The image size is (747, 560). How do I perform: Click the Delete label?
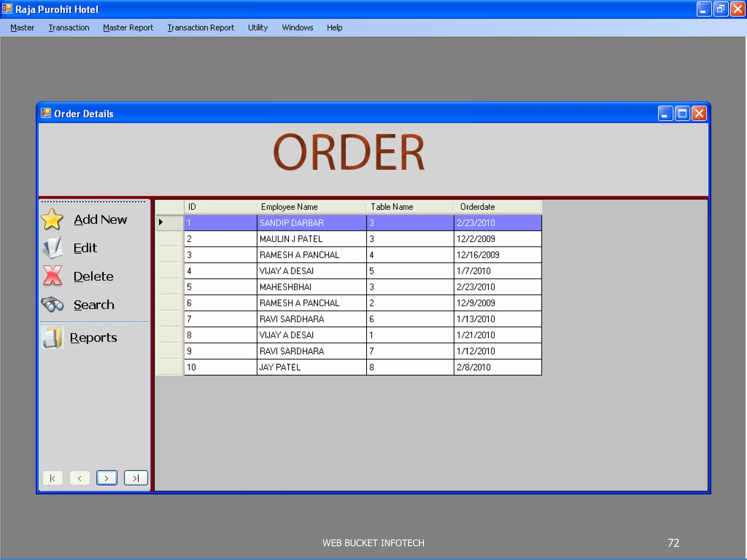[93, 276]
